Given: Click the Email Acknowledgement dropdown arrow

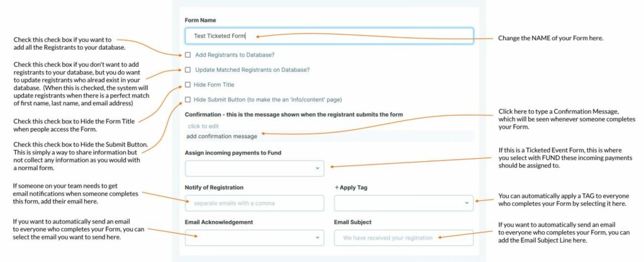Looking at the screenshot, I should (317, 237).
